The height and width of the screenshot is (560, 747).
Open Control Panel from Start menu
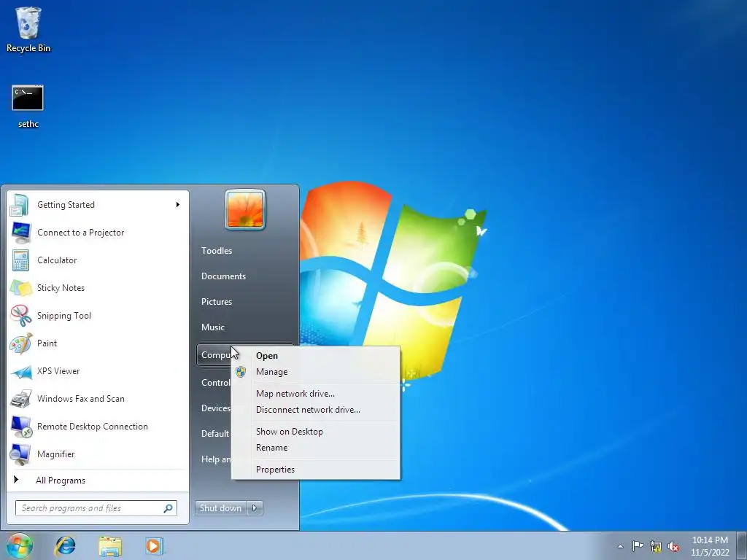click(214, 383)
